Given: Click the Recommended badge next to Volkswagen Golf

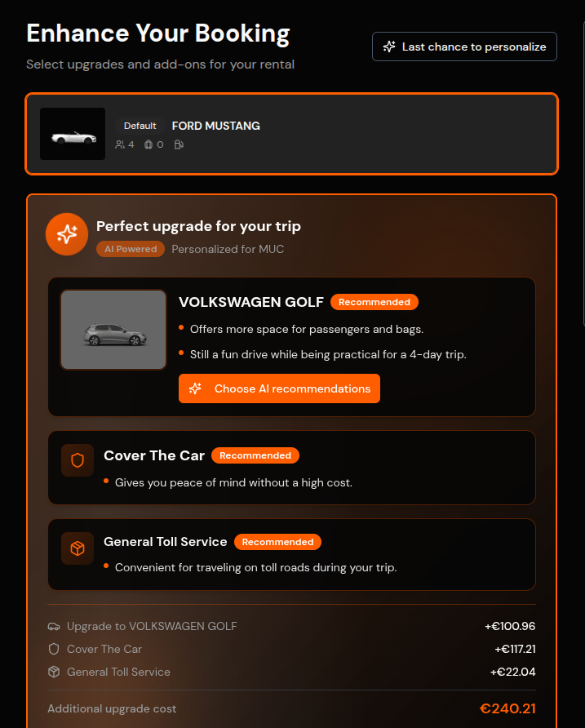Looking at the screenshot, I should [x=374, y=302].
